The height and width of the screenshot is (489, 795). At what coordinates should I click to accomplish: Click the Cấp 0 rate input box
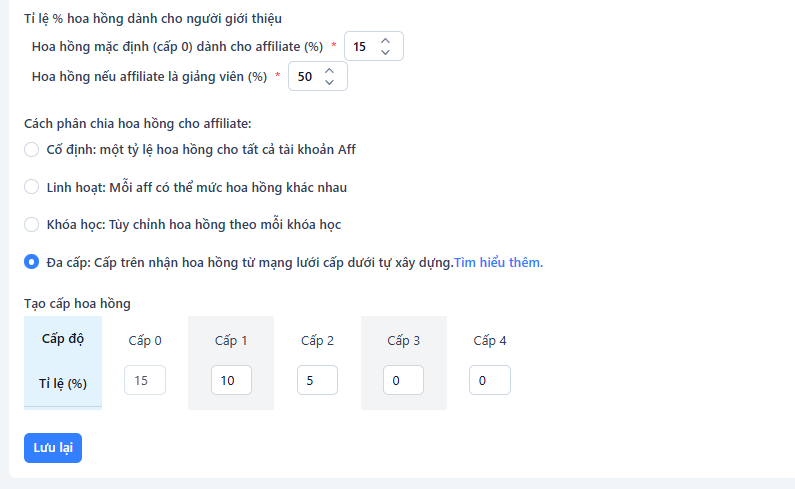(x=145, y=381)
